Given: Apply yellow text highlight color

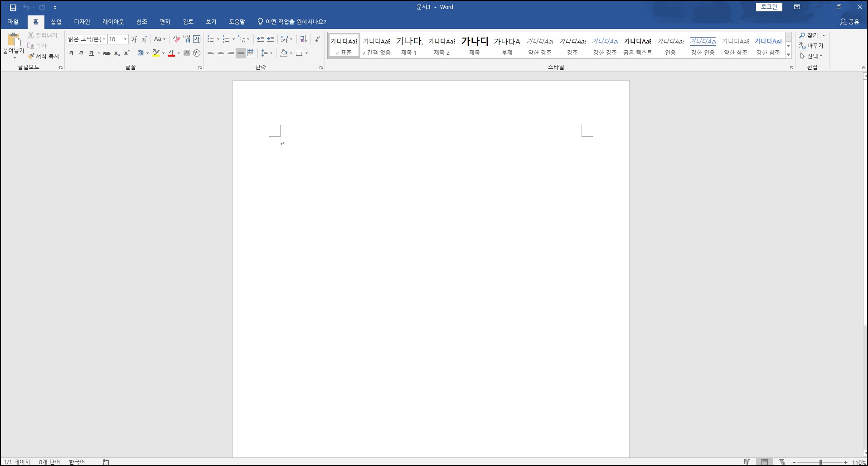Looking at the screenshot, I should [156, 53].
